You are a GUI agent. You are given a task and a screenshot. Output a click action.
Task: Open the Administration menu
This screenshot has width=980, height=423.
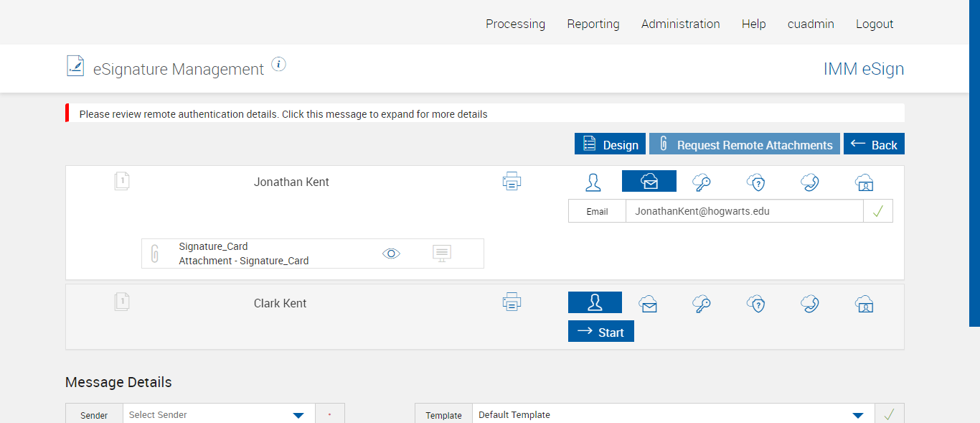[x=680, y=24]
